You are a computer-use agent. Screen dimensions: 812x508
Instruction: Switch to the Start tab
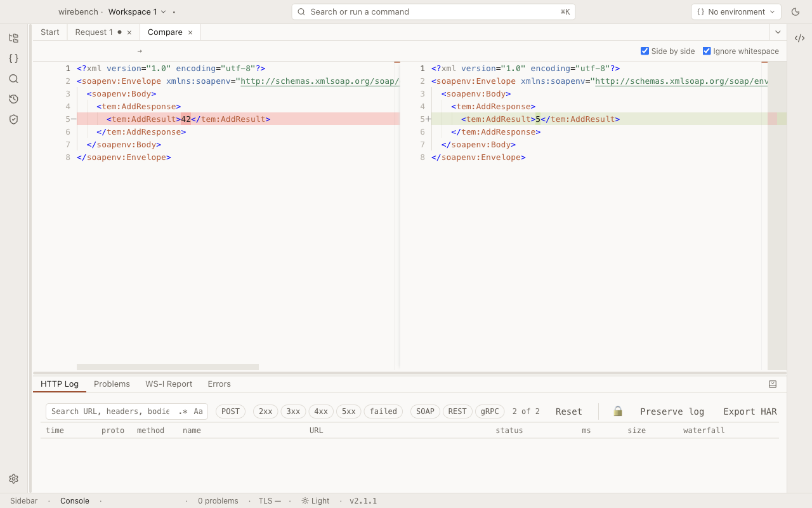pyautogui.click(x=50, y=32)
